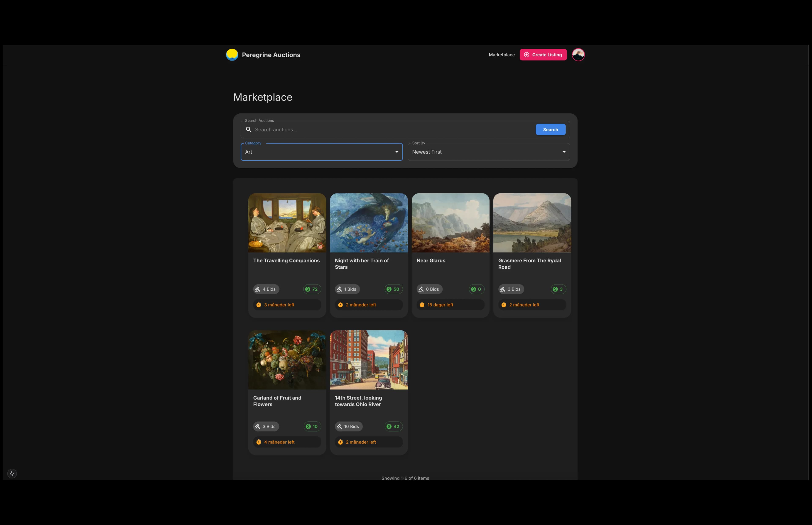Click the timer icon on '3 måneder left'
Screen dimensions: 812x525
[259, 304]
